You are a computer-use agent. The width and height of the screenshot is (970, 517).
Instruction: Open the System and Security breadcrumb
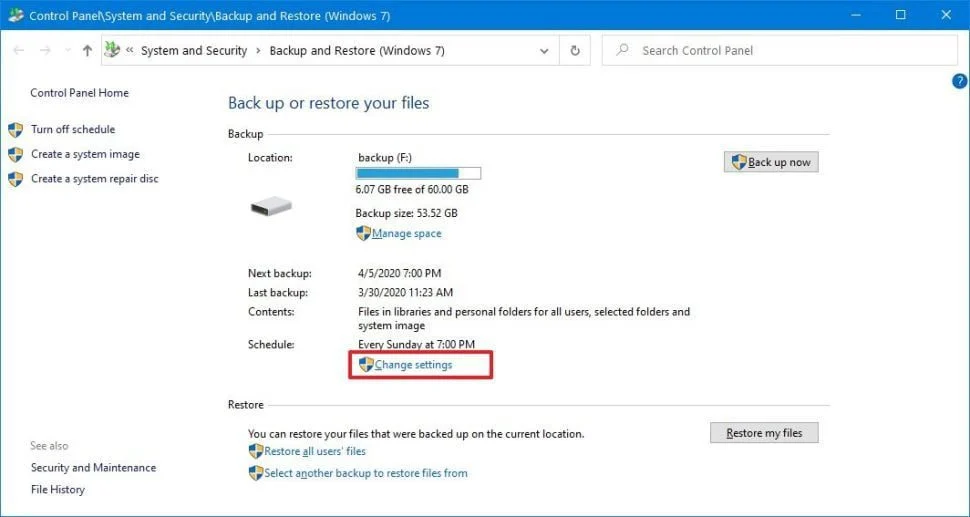[193, 50]
